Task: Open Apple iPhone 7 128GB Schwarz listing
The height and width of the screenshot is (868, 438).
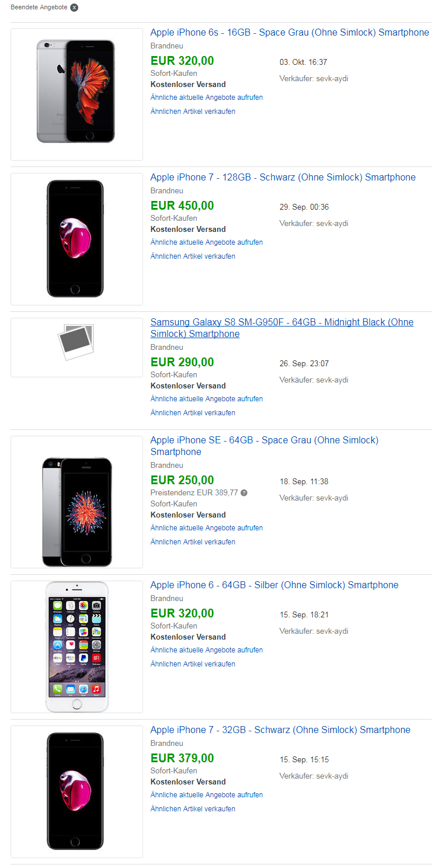Action: click(283, 178)
